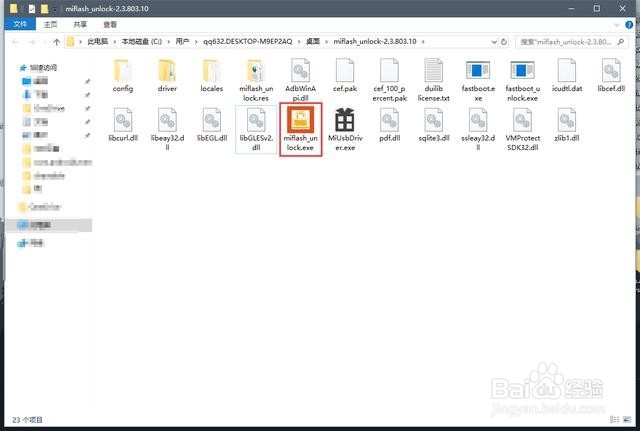Select the libeay32.dll file
This screenshot has height=431, width=640.
167,129
